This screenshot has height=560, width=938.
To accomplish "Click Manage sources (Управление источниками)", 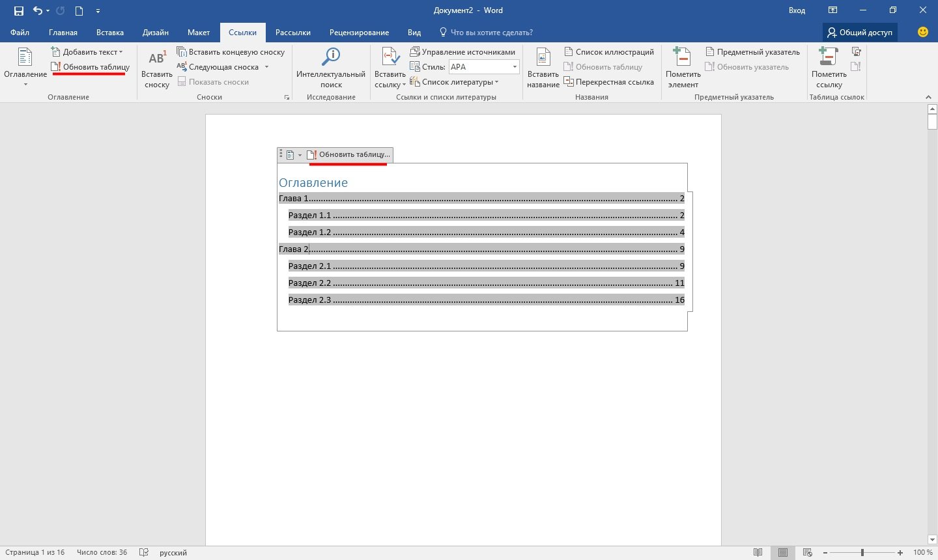I will click(462, 52).
